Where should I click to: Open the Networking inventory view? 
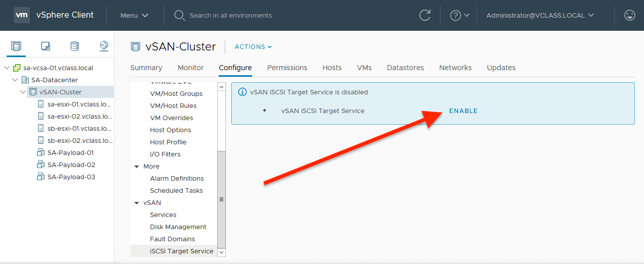104,46
